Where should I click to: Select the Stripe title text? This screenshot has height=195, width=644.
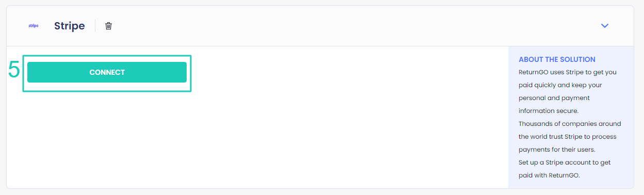point(70,26)
